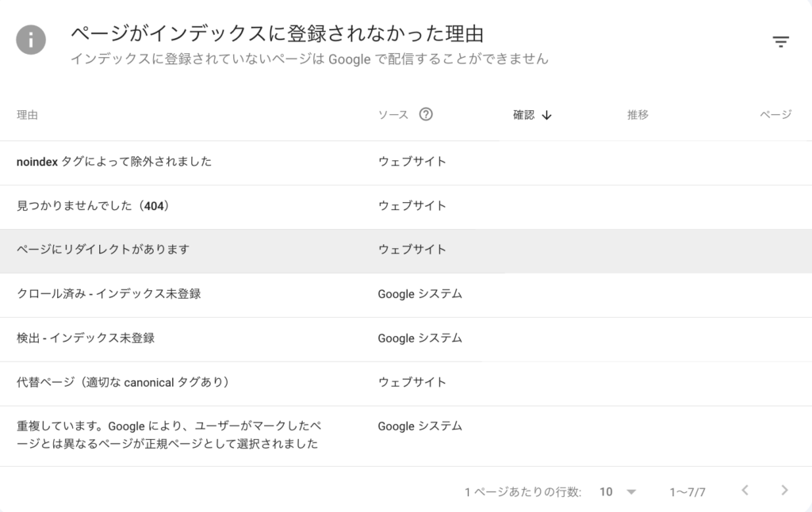This screenshot has height=512, width=812.
Task: Open the 代替ページ canonical タグあり row
Action: pos(406,384)
